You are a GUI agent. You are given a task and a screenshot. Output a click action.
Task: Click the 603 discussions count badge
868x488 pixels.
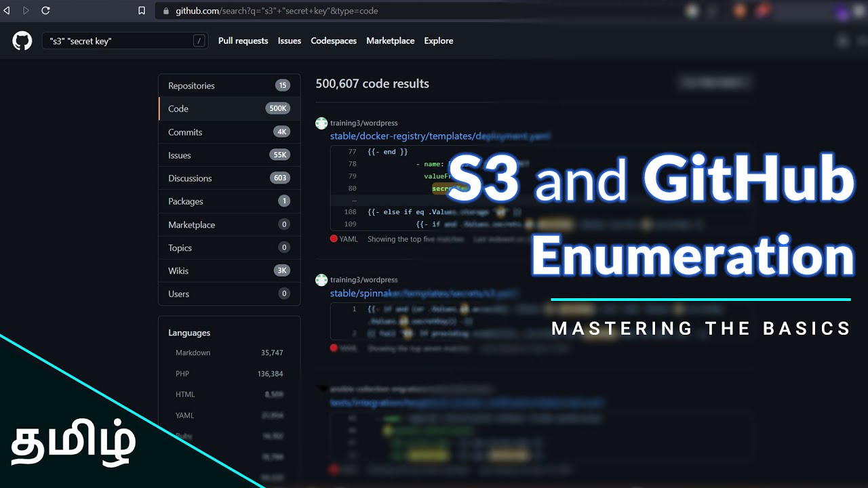(279, 178)
